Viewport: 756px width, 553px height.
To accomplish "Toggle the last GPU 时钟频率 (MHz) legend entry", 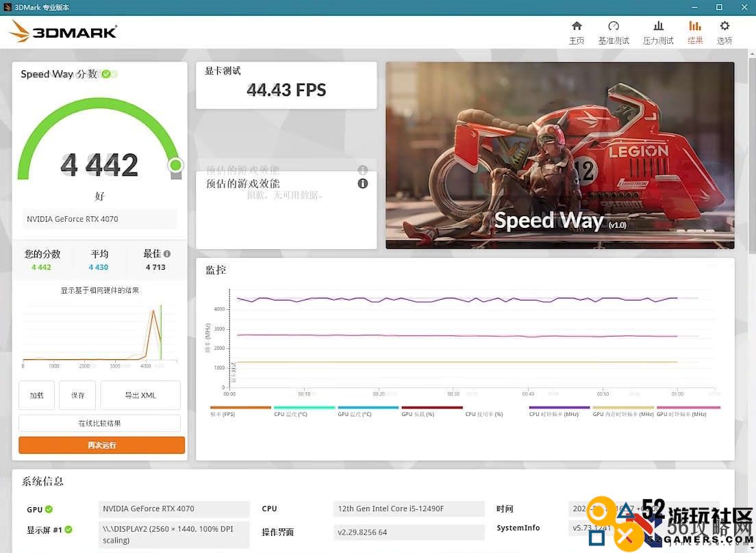I will point(688,411).
